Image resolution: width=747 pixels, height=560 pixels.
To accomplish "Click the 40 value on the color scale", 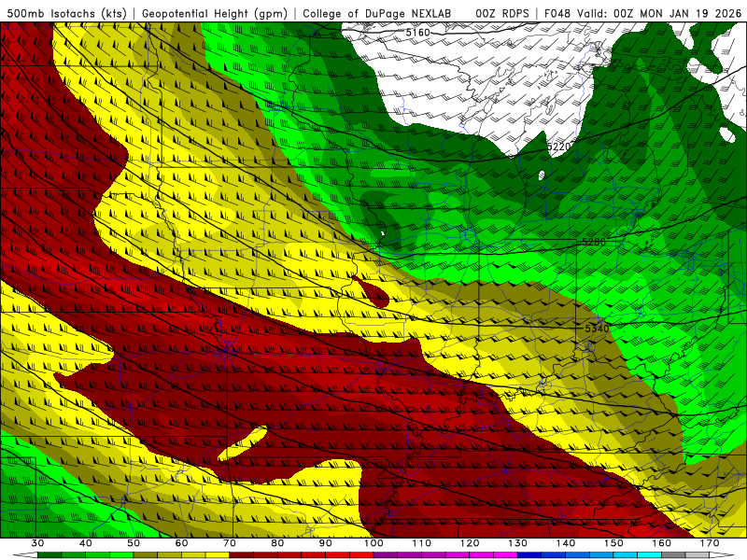I will [86, 543].
